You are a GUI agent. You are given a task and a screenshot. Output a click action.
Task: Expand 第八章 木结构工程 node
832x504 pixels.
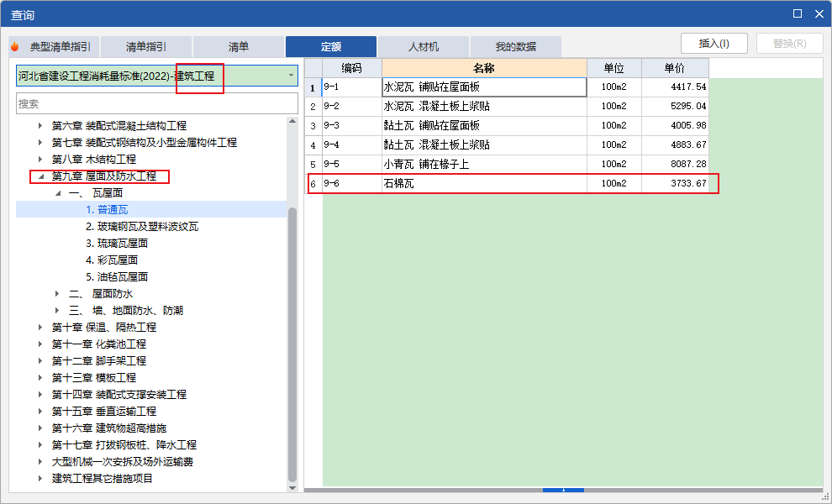coord(40,159)
